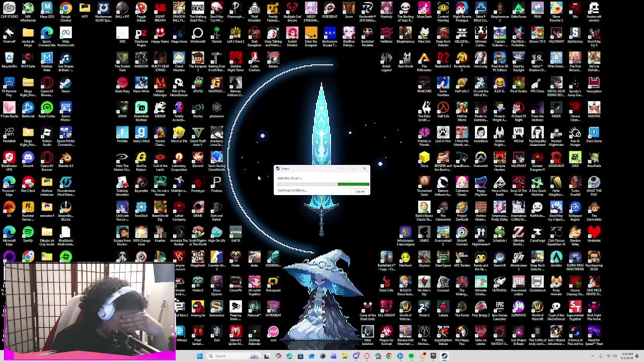The height and width of the screenshot is (362, 644).
Task: Open the Terraria desktop shortcut
Action: click(216, 36)
